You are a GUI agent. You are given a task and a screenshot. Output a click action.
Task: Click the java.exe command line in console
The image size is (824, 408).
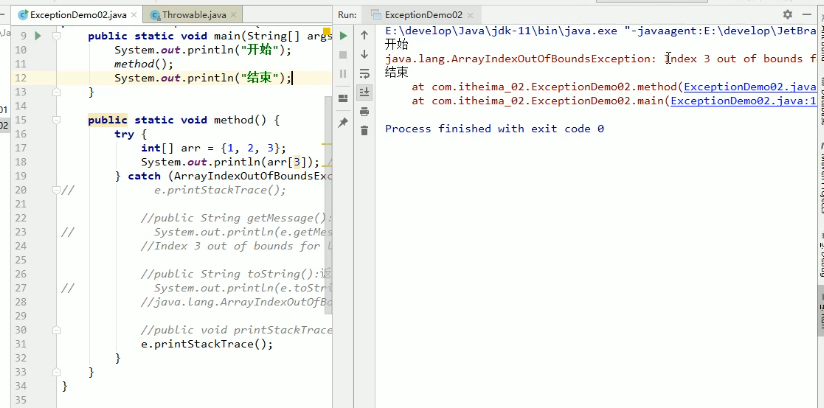click(x=601, y=30)
